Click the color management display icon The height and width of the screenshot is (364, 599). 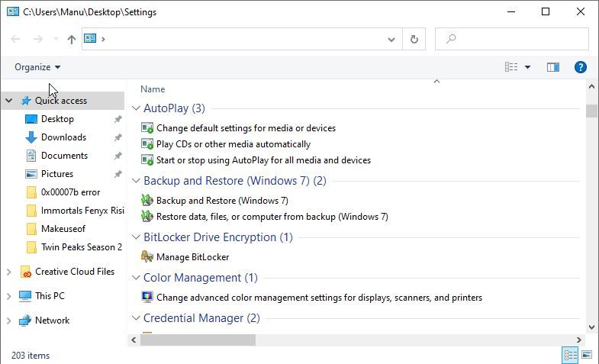tap(147, 298)
